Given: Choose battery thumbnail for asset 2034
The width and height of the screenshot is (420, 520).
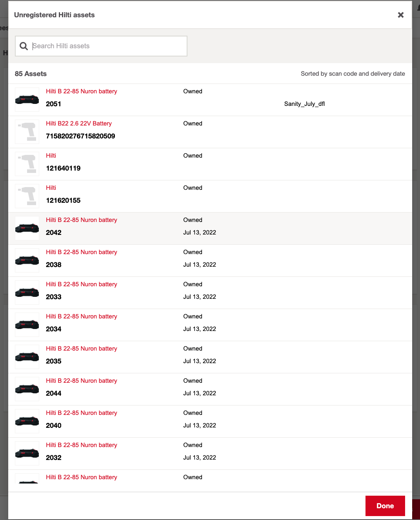Looking at the screenshot, I should tap(27, 325).
